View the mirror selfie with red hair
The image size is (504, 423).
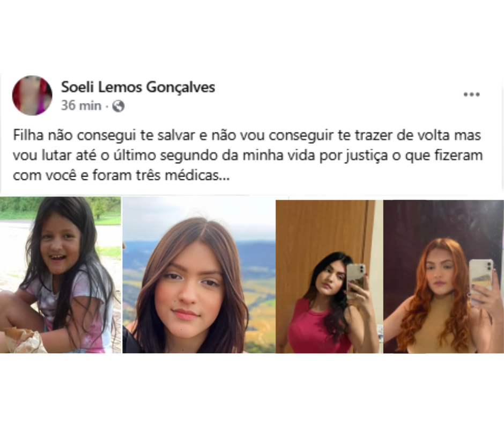coord(443,276)
